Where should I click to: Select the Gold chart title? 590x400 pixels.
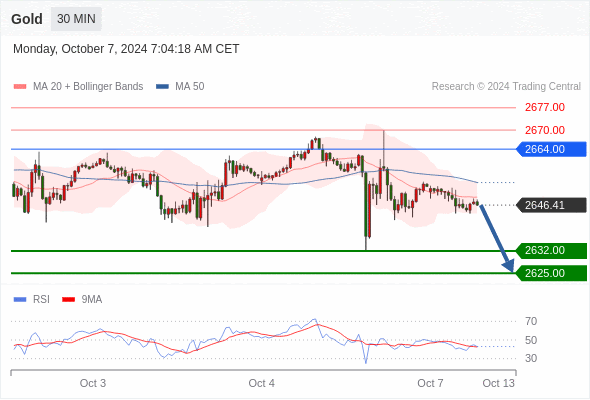(27, 19)
